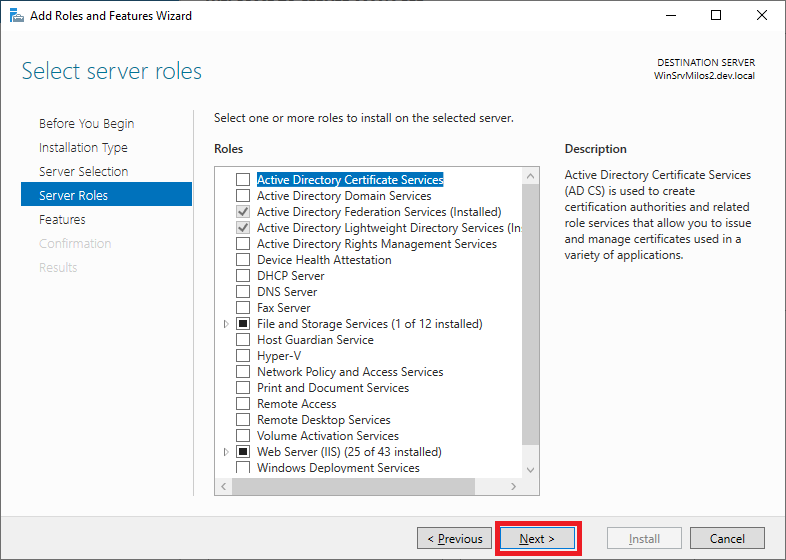The height and width of the screenshot is (560, 786).
Task: Toggle the Remote Desktop Services checkbox
Action: pos(243,420)
